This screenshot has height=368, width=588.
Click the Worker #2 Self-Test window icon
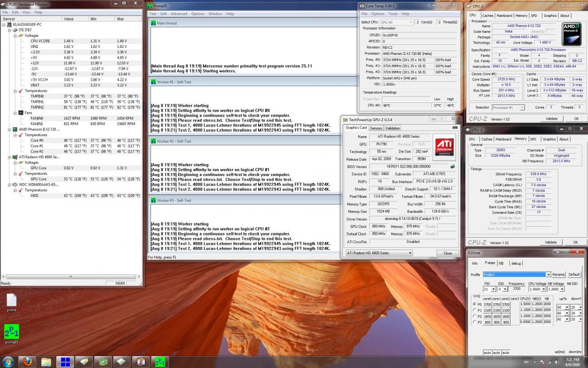(154, 141)
